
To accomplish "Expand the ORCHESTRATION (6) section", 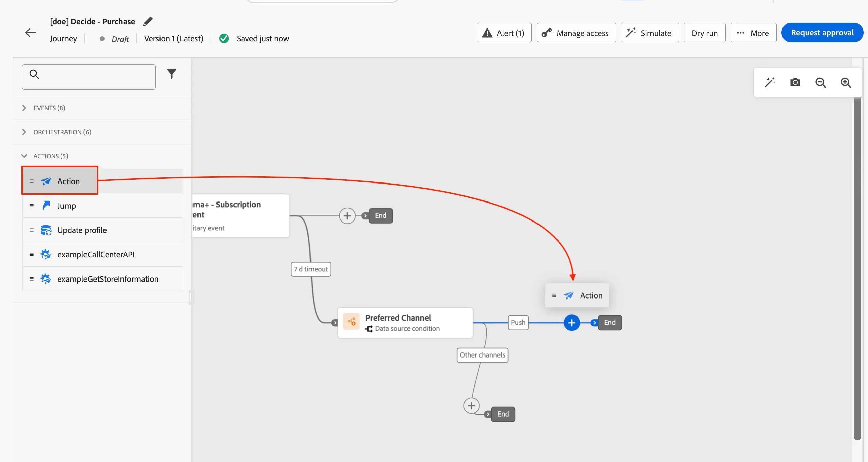I will [x=102, y=132].
